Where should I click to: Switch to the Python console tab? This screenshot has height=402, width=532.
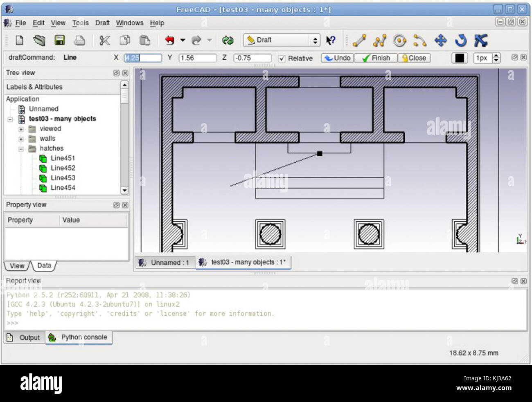click(79, 337)
